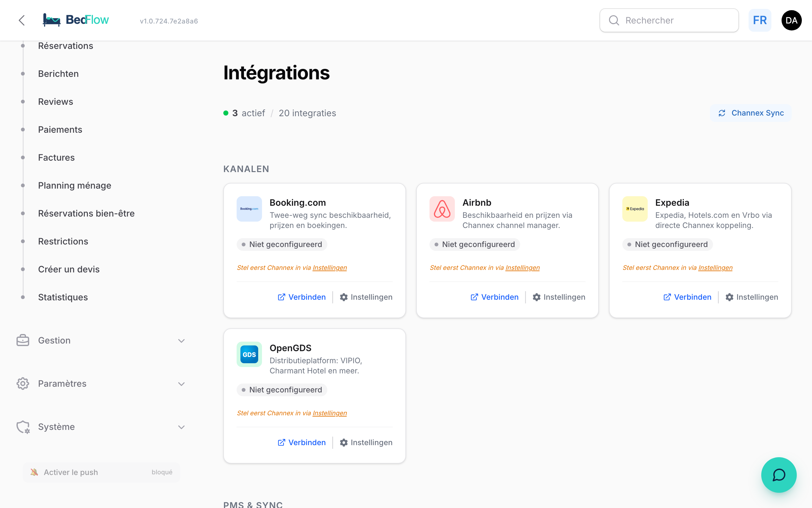Click the Airbnb logo thumbnail
812x508 pixels.
click(x=442, y=209)
